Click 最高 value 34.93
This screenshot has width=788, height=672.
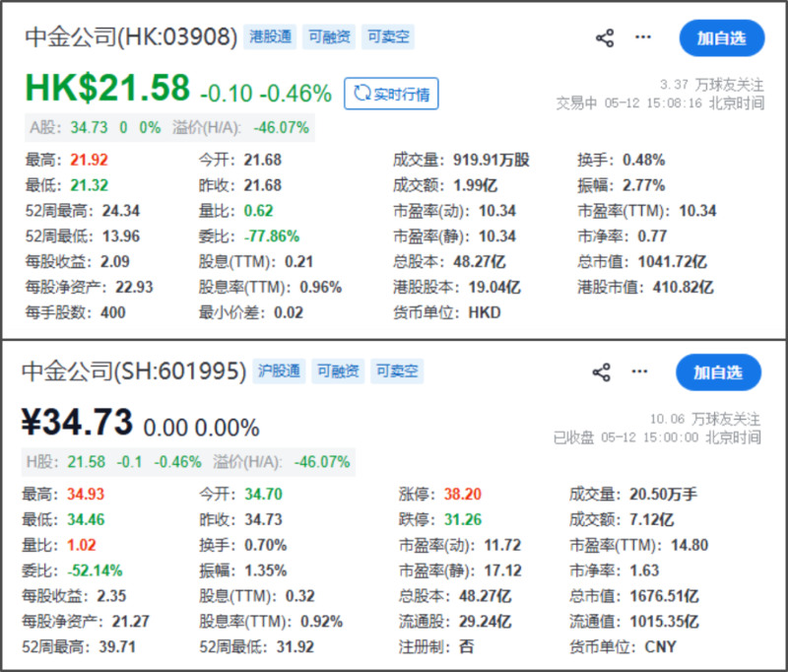pos(86,494)
